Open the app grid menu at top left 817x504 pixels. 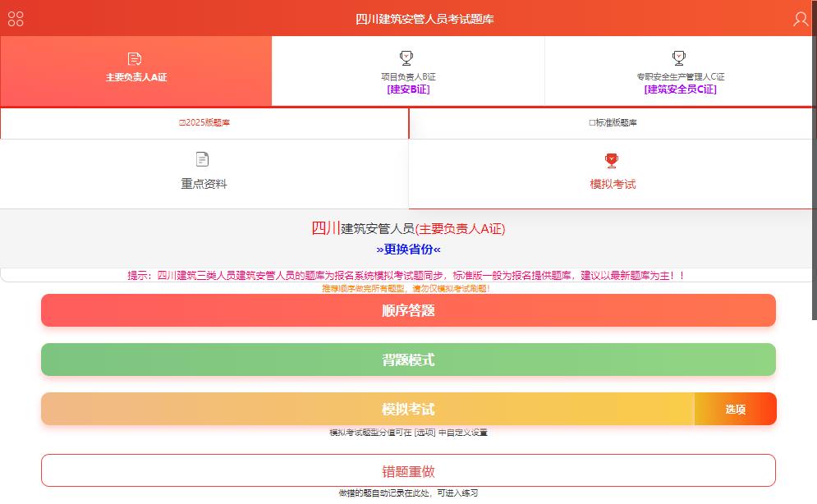[x=14, y=17]
